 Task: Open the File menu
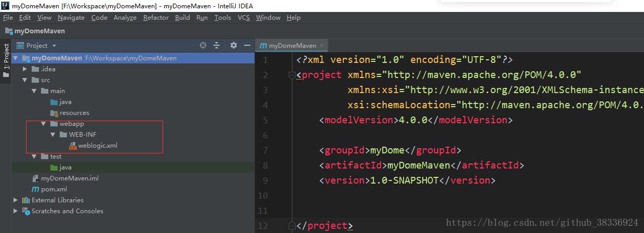8,18
